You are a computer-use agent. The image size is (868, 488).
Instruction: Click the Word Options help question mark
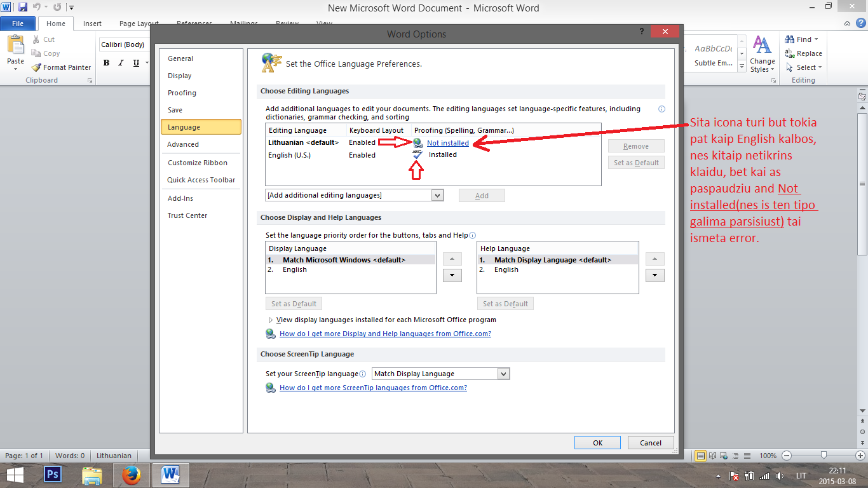tap(642, 32)
